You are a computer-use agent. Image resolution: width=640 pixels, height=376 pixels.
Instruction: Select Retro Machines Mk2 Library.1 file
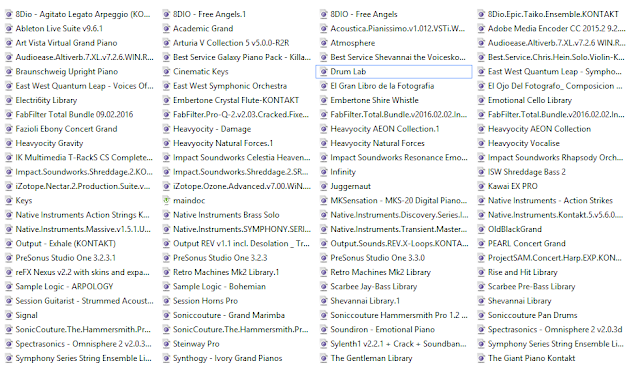(x=226, y=272)
